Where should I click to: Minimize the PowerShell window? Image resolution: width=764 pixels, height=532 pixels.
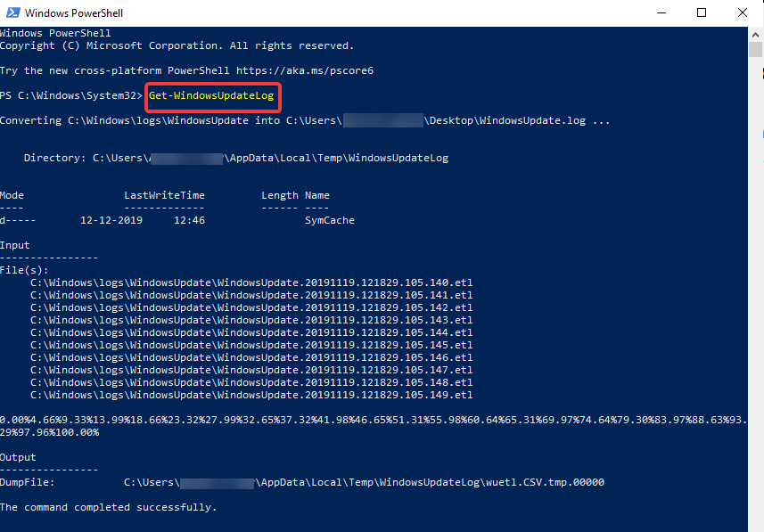(660, 12)
